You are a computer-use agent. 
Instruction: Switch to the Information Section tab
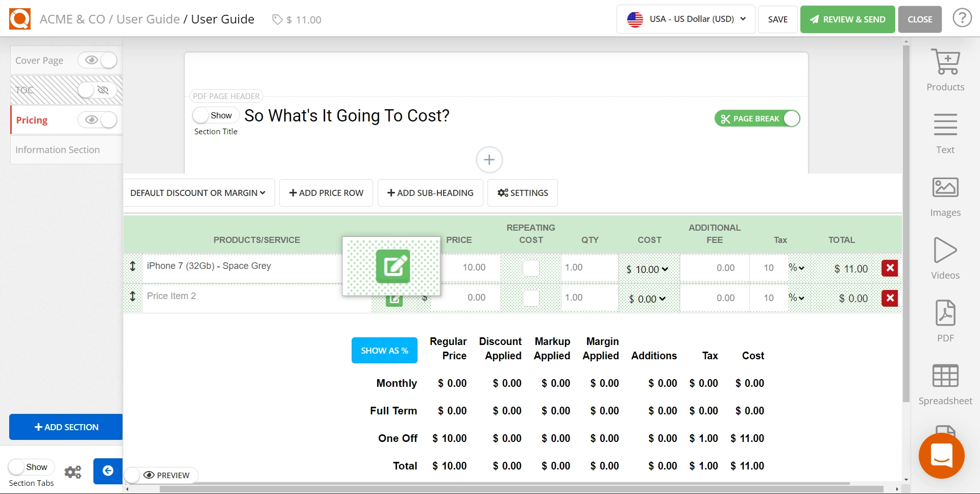coord(57,150)
